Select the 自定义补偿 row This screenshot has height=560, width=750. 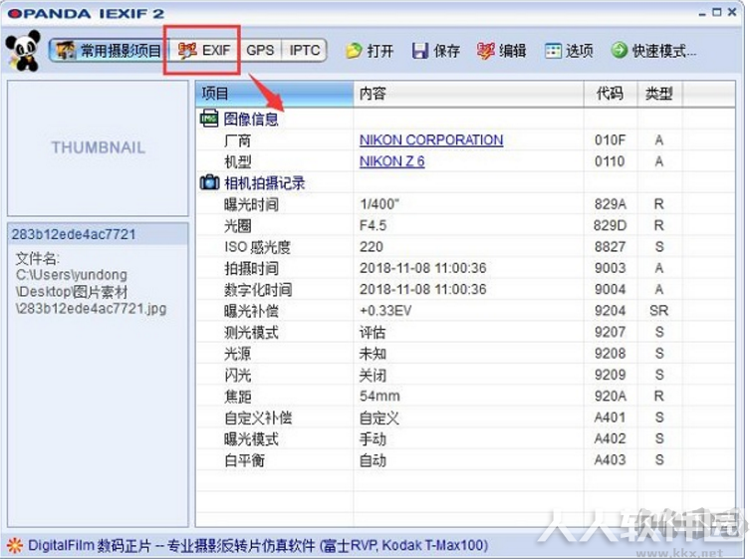tap(465, 418)
